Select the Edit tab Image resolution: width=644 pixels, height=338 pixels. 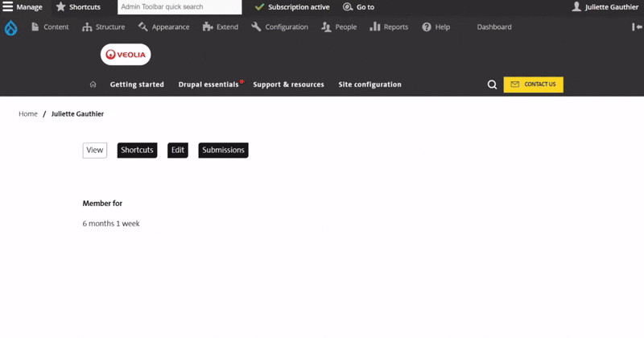tap(178, 150)
